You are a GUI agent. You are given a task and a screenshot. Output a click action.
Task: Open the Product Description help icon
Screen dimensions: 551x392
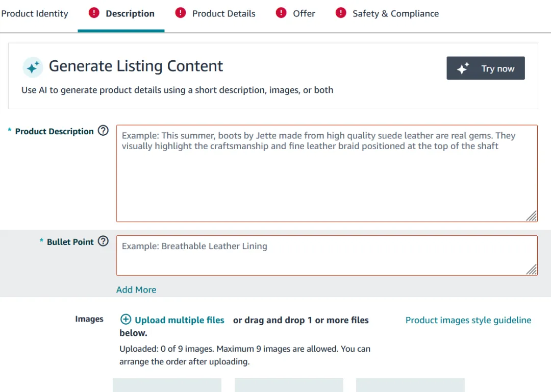[103, 131]
